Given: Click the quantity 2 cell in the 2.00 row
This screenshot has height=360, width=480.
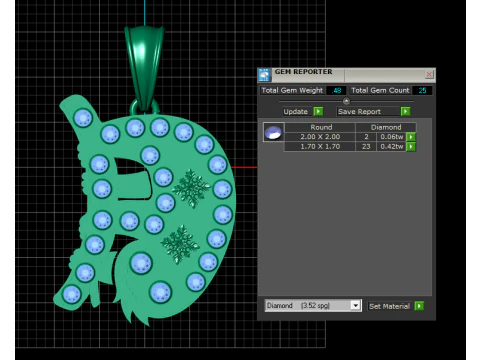Looking at the screenshot, I should [366, 137].
